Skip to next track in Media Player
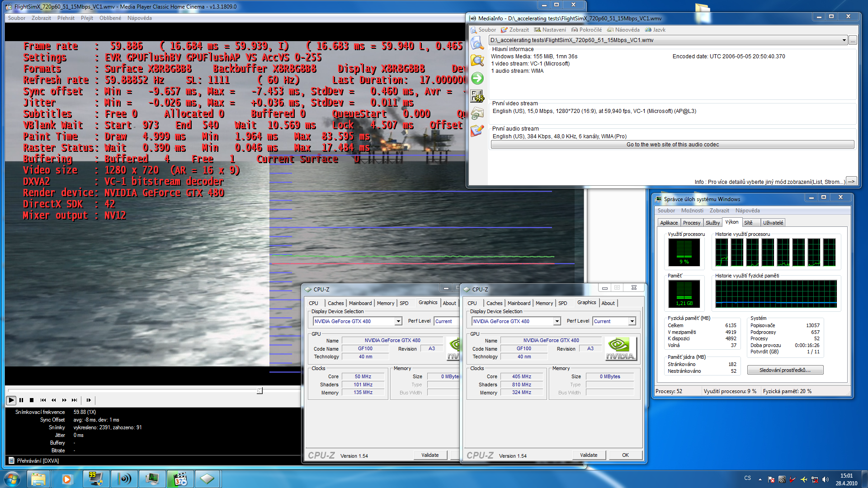Screen dimensions: 868x488 [x=75, y=400]
